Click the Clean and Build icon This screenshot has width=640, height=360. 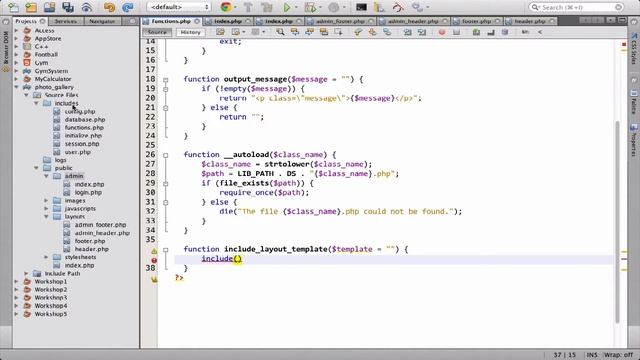pos(267,7)
